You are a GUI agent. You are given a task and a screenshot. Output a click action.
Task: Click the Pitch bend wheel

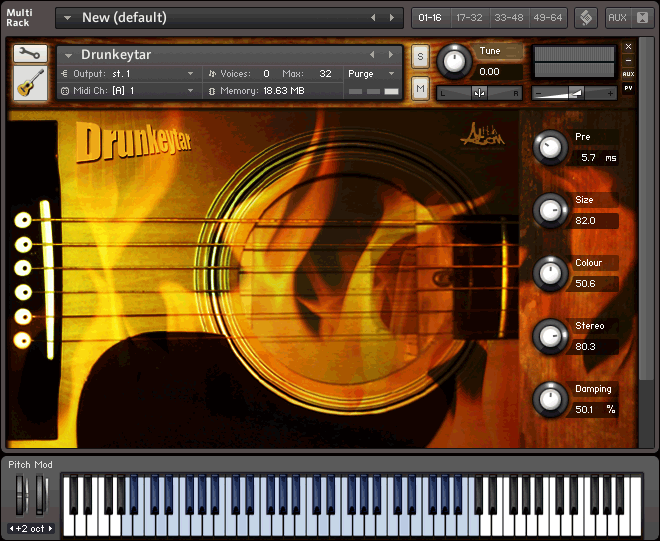20,495
